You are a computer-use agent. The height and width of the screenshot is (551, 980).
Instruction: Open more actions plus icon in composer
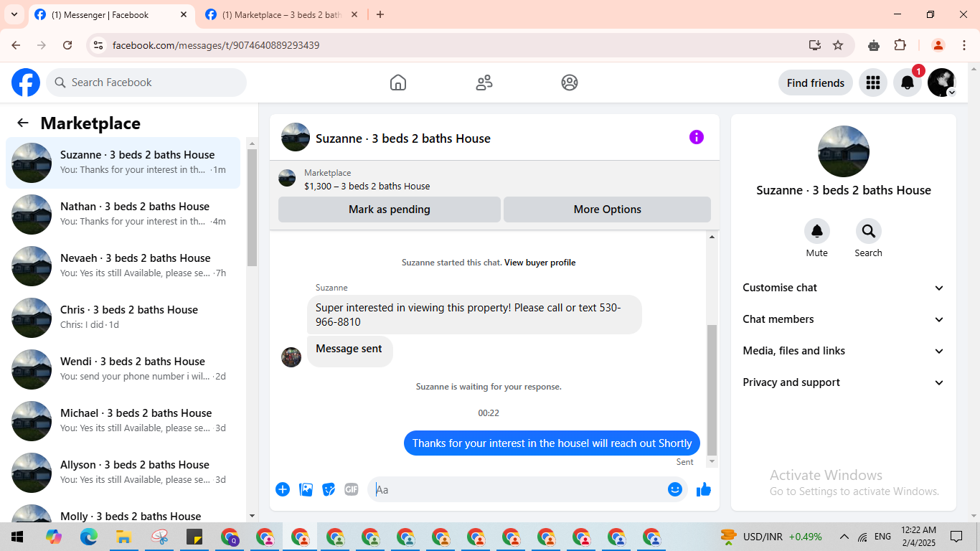click(283, 489)
